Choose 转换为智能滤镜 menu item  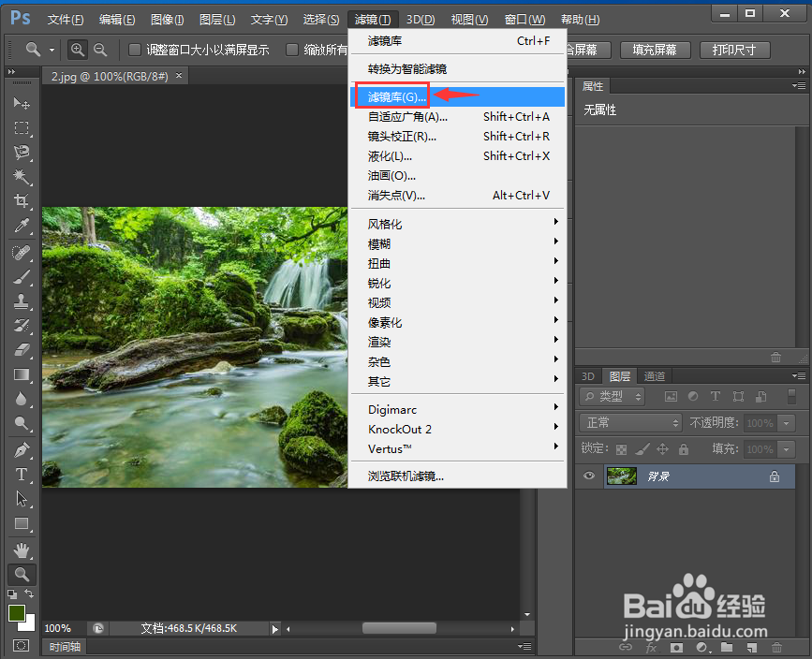[458, 69]
